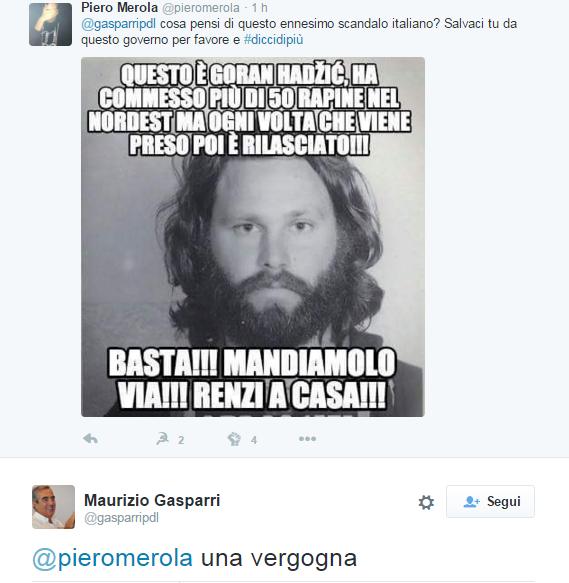Favorite the tweet with the fist icon
Viewport: 569px width, 583px height.
tap(234, 439)
